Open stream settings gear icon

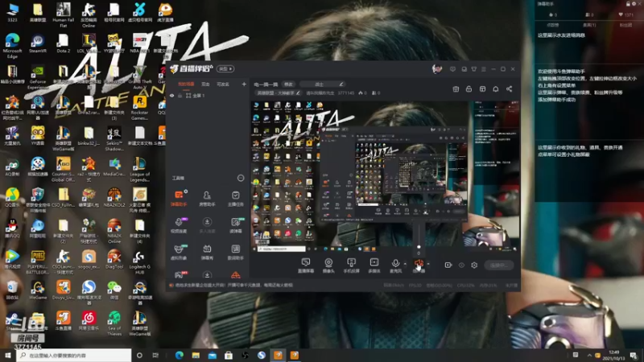click(474, 265)
